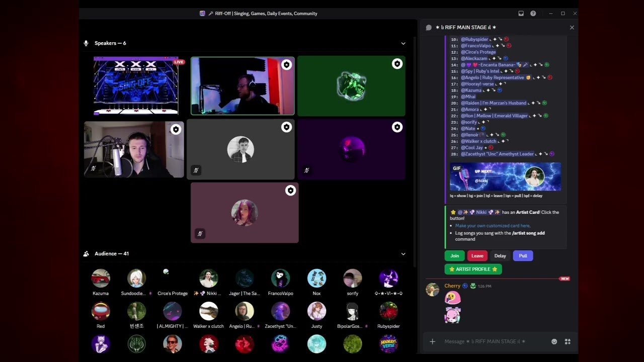Click the @Aleckazam mention in queue list
Image resolution: width=644 pixels, height=362 pixels.
coord(474,58)
